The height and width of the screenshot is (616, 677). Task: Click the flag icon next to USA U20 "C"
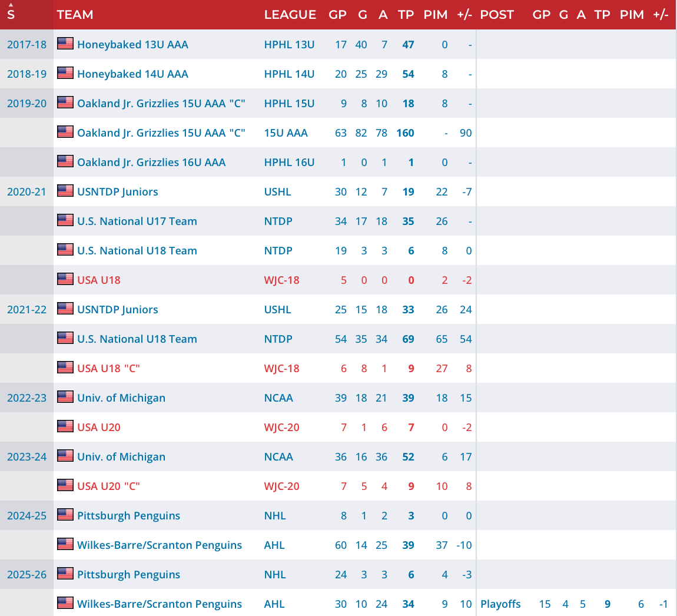tap(65, 485)
